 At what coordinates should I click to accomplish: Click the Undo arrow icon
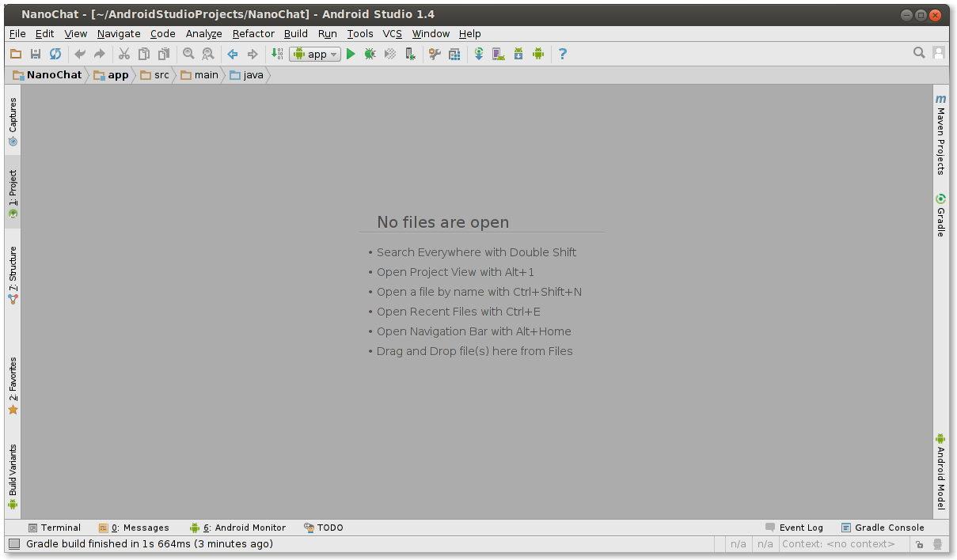point(79,54)
